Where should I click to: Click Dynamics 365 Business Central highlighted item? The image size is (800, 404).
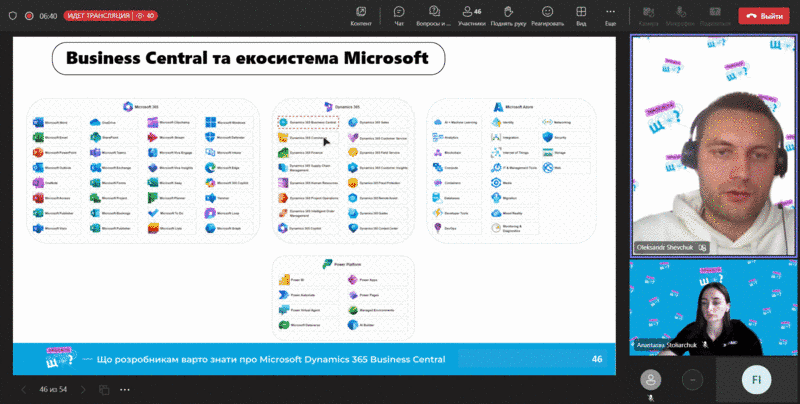[308, 122]
